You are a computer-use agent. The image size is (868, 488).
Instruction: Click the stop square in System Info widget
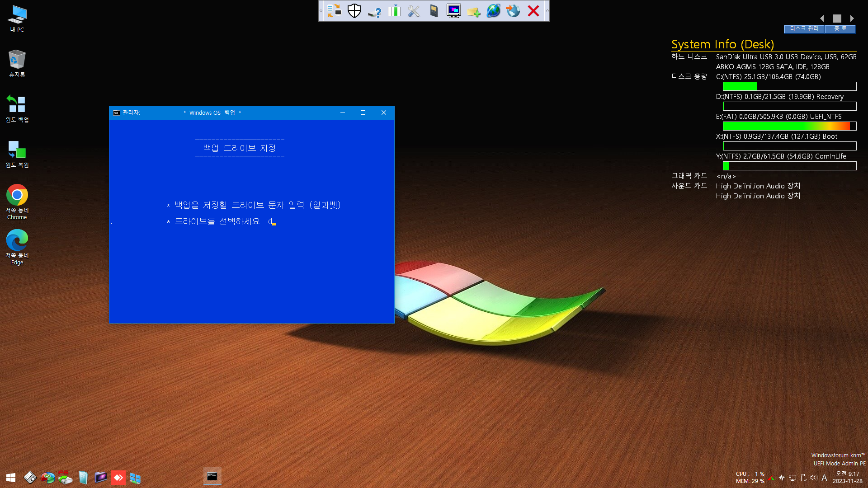coord(837,19)
